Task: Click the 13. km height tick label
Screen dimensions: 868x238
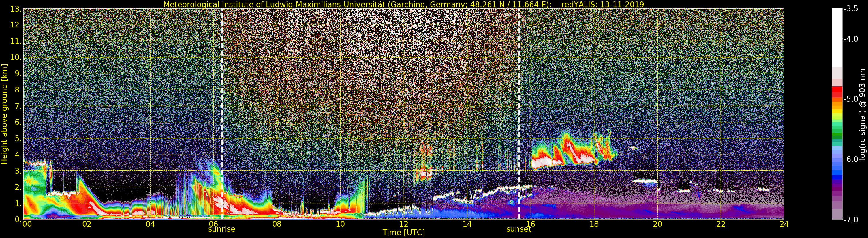Action: [16, 9]
